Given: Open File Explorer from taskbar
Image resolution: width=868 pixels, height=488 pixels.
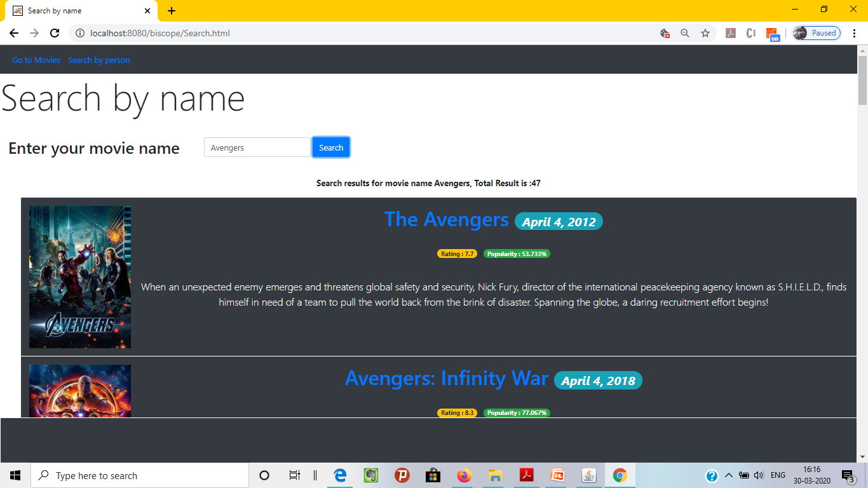Looking at the screenshot, I should 495,475.
